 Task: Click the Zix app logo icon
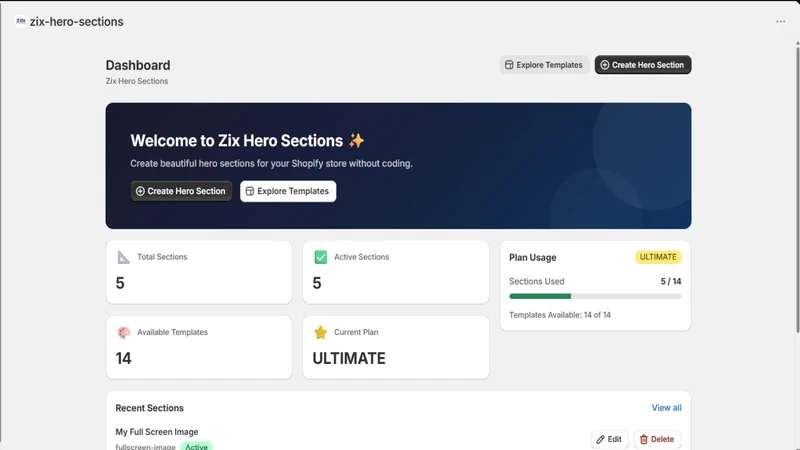[20, 21]
